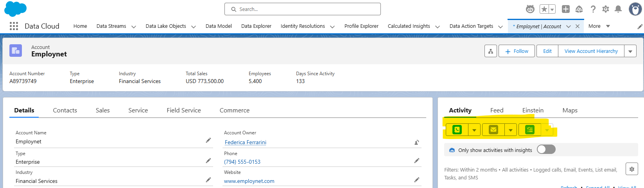Click the Global Actions plus icon
The height and width of the screenshot is (188, 644).
tap(565, 9)
